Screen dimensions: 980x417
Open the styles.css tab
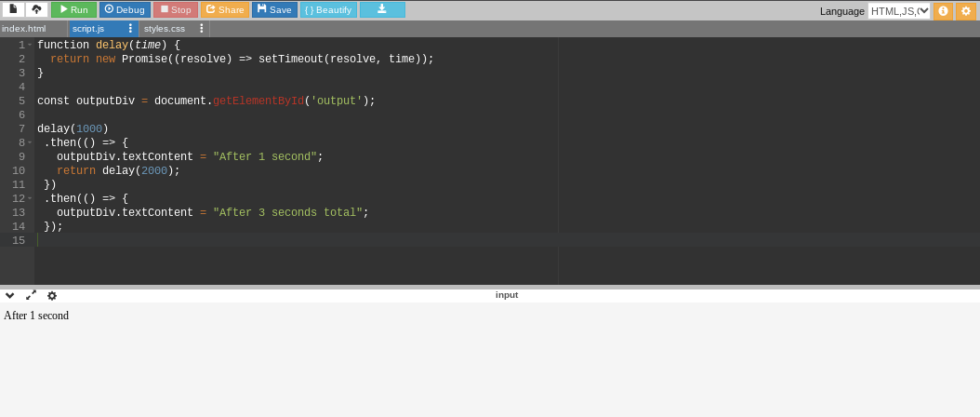[x=166, y=29]
